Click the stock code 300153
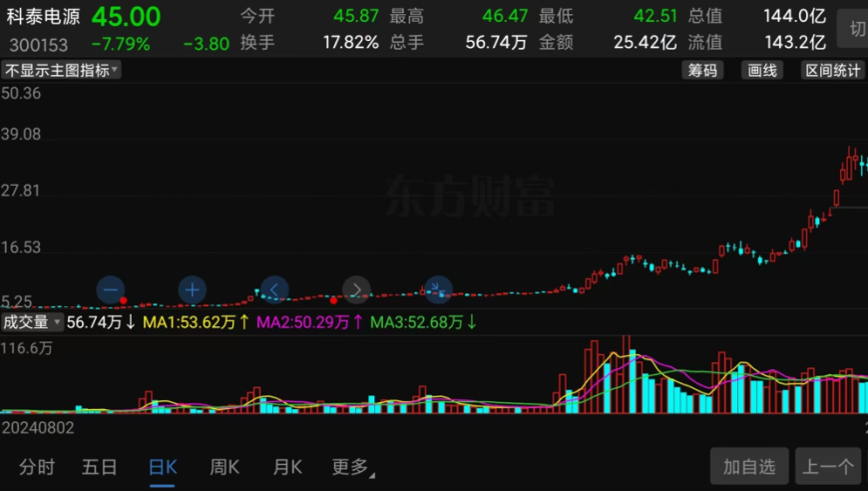The width and height of the screenshot is (868, 491). click(x=38, y=45)
